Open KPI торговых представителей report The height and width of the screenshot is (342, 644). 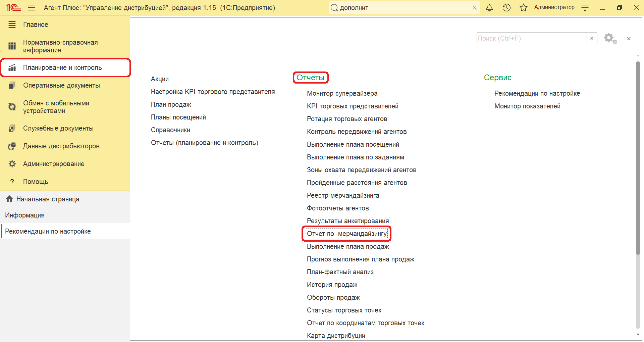pyautogui.click(x=353, y=106)
